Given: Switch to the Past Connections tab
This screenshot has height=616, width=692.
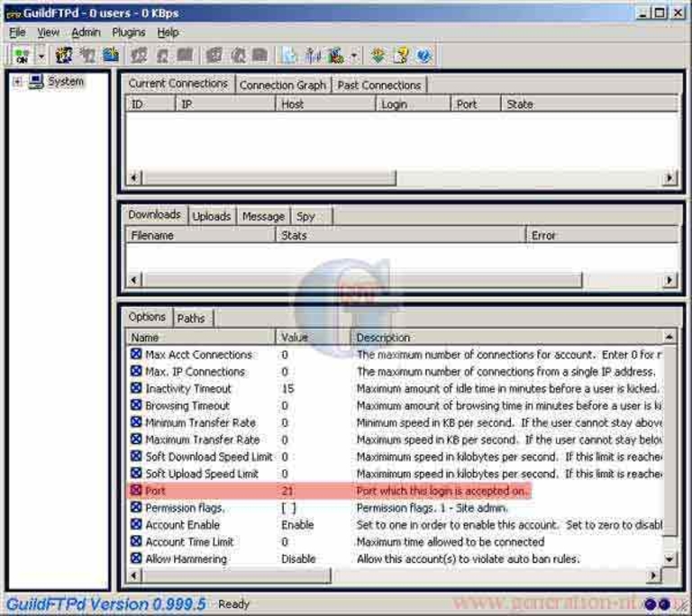Looking at the screenshot, I should [379, 85].
